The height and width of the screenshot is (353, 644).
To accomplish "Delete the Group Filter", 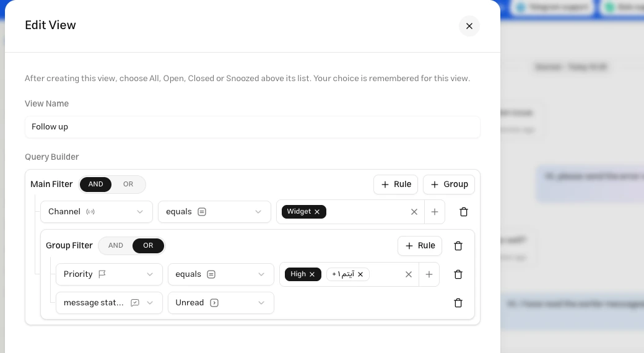I will (458, 246).
